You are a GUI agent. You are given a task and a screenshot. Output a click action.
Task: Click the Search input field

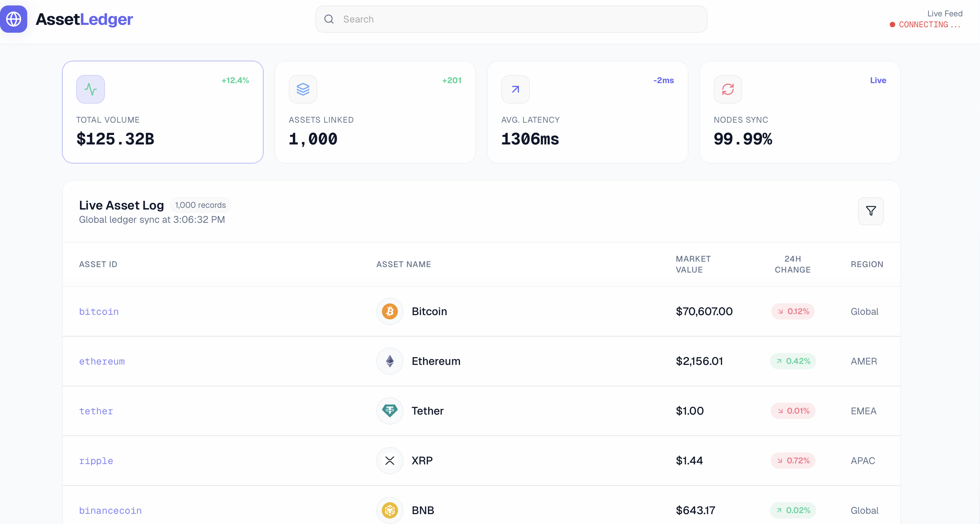click(x=457, y=19)
